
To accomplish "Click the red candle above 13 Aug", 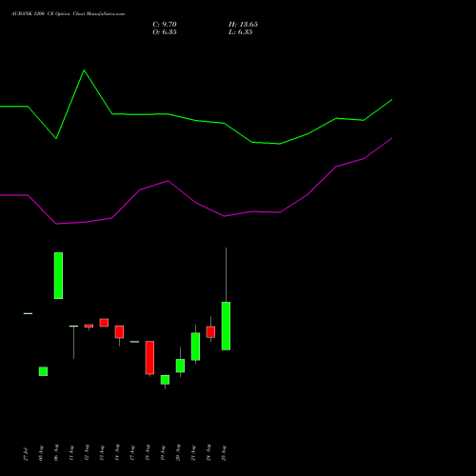I will (x=104, y=323).
